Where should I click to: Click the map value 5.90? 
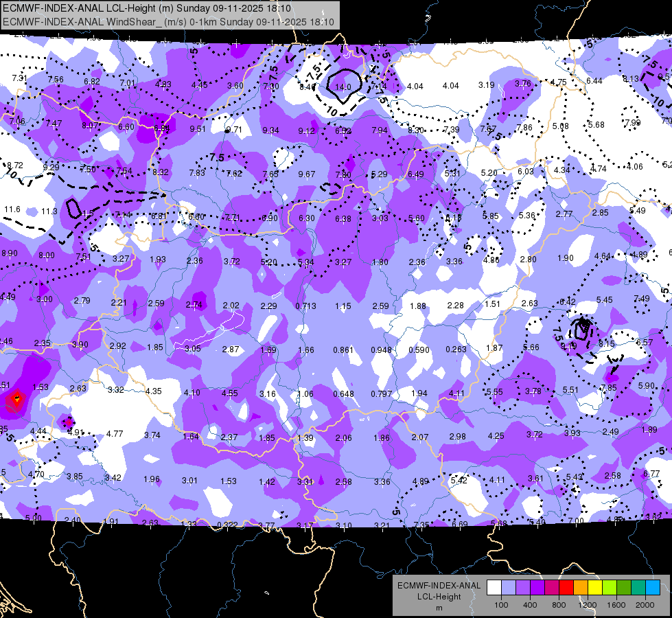[x=647, y=386]
